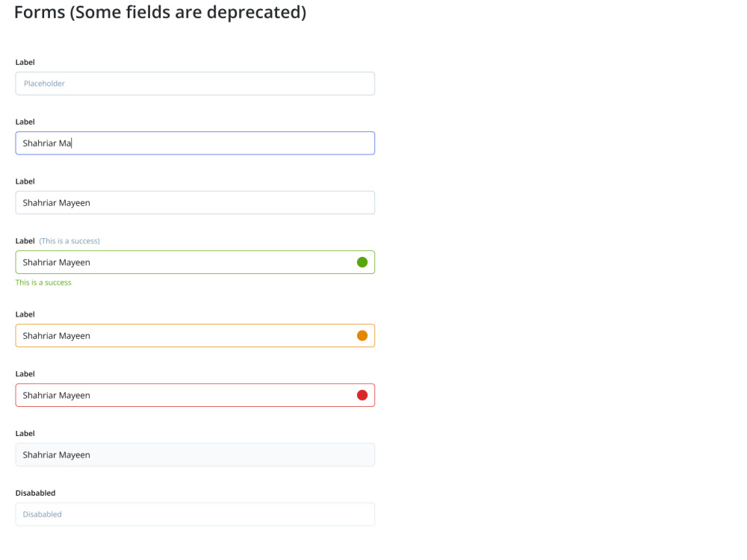The height and width of the screenshot is (560, 747).
Task: Click the Label above the red field
Action: [25, 374]
